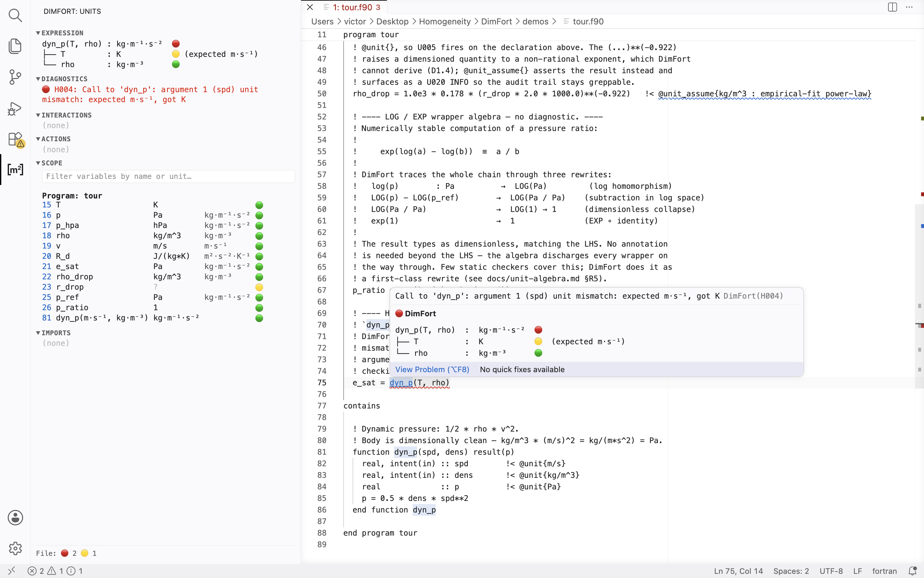Click demos breadcrumb folder

tap(535, 22)
